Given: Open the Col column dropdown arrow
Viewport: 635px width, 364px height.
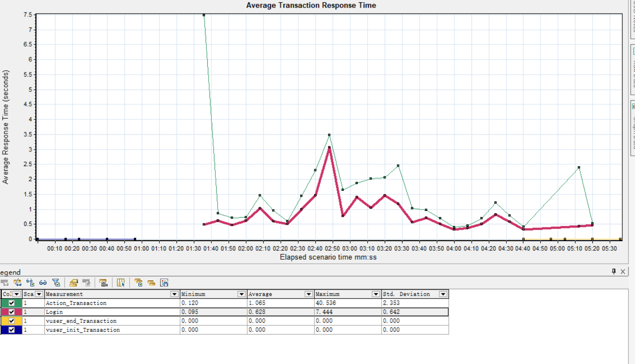Looking at the screenshot, I should tap(17, 294).
